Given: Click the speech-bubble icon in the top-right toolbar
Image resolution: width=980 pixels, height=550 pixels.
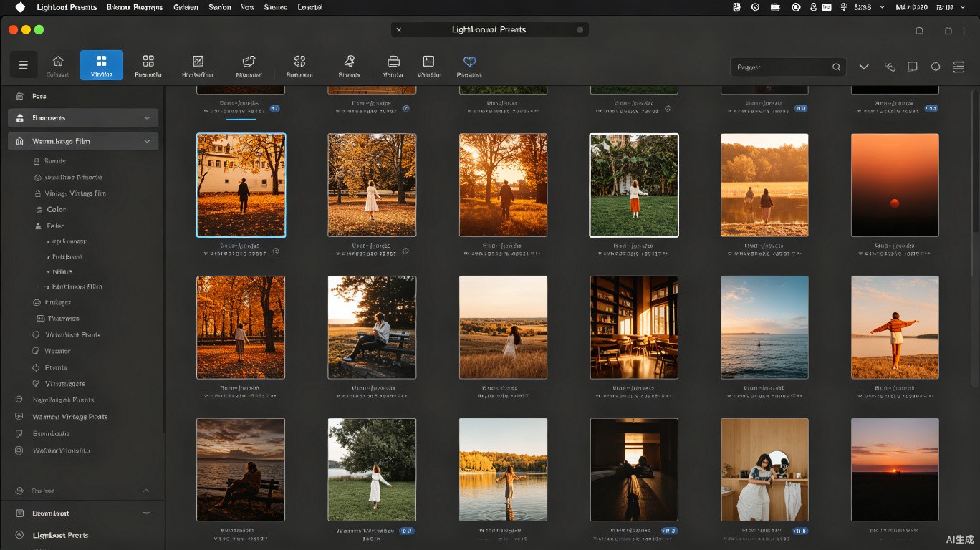Looking at the screenshot, I should click(936, 67).
